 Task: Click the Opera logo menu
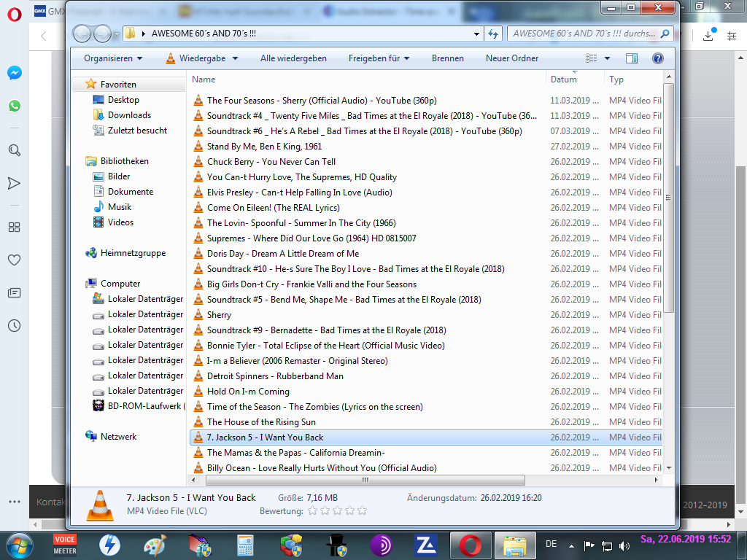[x=15, y=15]
